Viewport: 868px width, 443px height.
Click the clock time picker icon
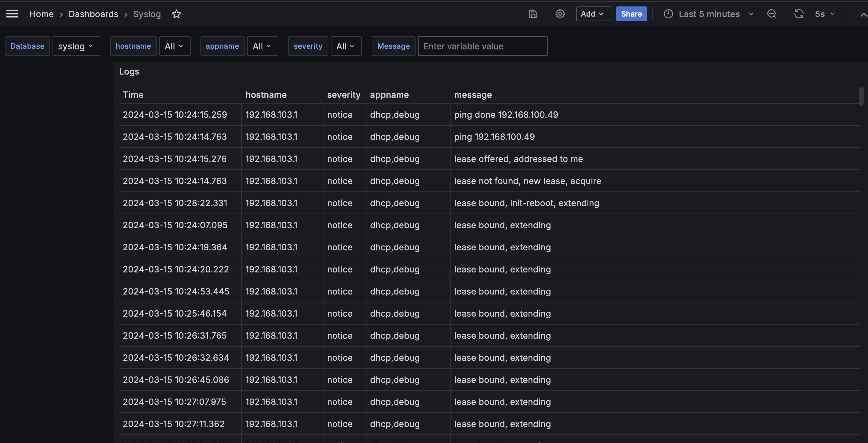[x=668, y=14]
